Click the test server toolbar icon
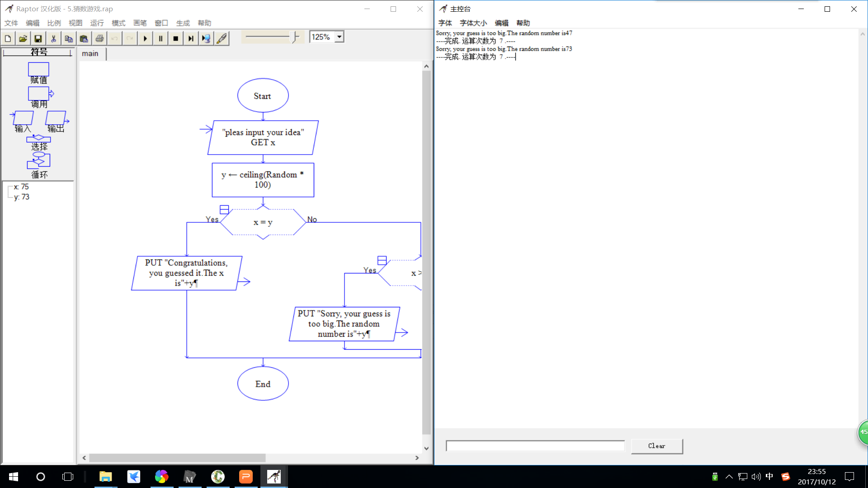 [x=206, y=38]
